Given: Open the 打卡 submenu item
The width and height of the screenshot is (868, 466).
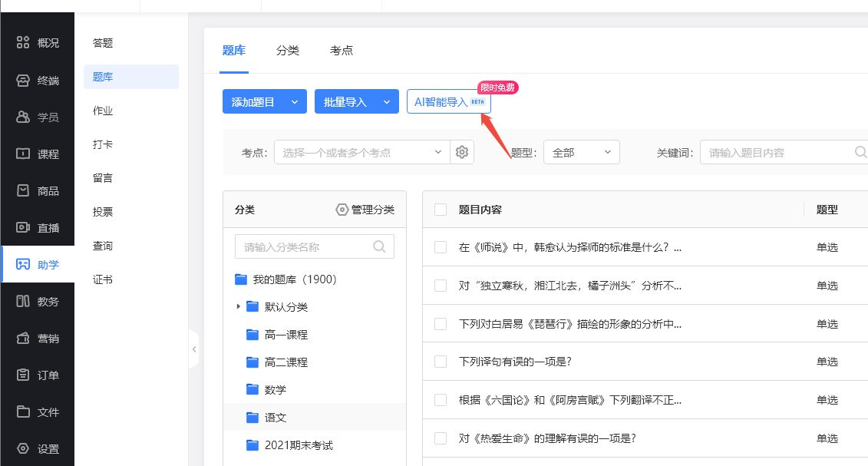Looking at the screenshot, I should tap(102, 144).
